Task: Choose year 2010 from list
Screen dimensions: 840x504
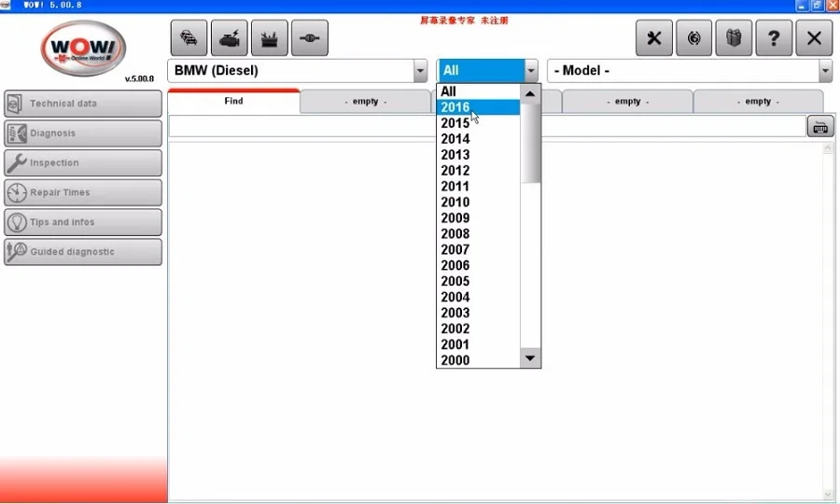Action: pos(479,202)
